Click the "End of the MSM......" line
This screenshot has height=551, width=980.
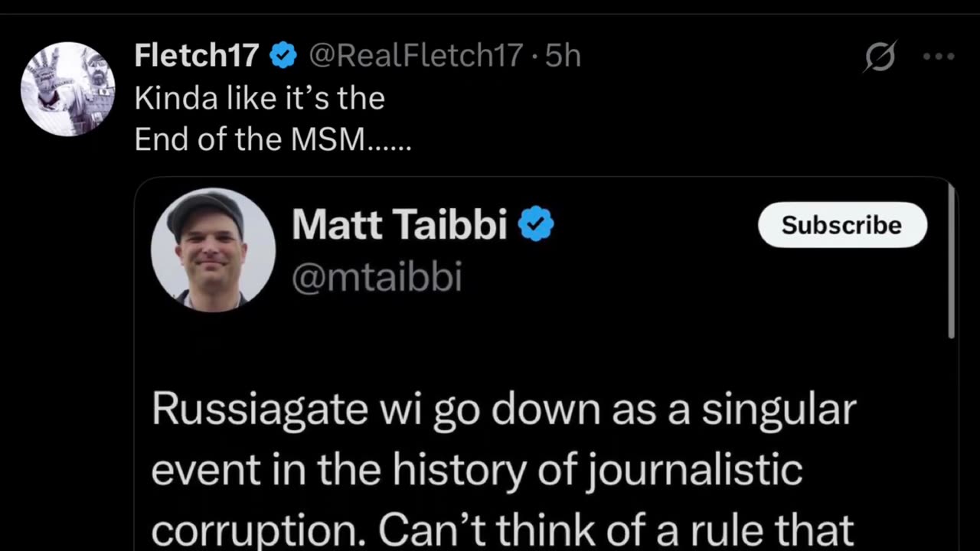[273, 139]
